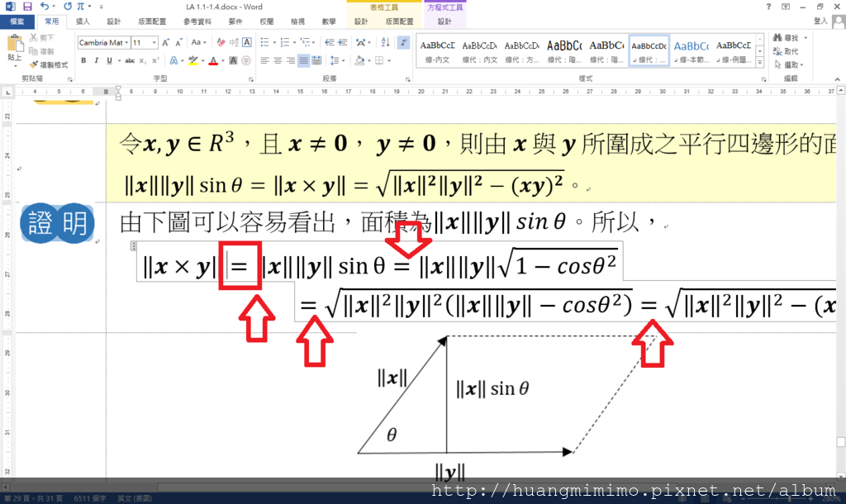Screen dimensions: 846x504
Task: Align text left
Action: tap(265, 60)
